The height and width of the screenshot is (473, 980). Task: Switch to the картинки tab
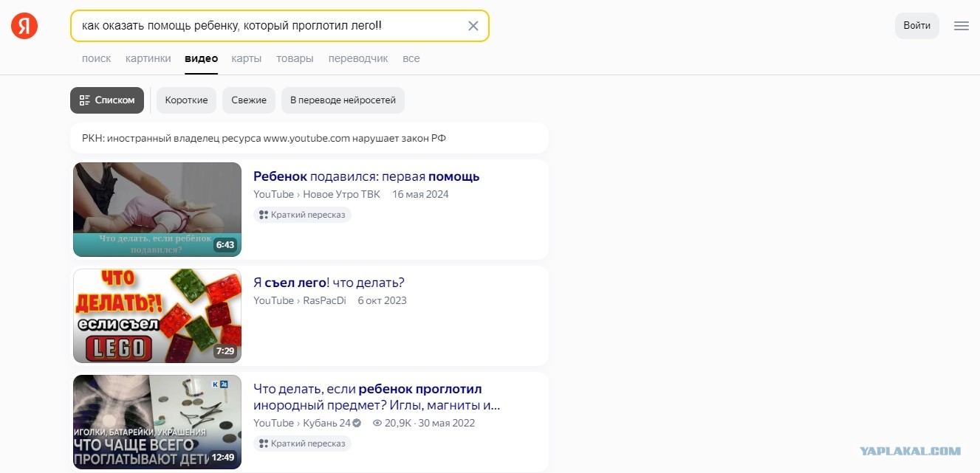[148, 58]
